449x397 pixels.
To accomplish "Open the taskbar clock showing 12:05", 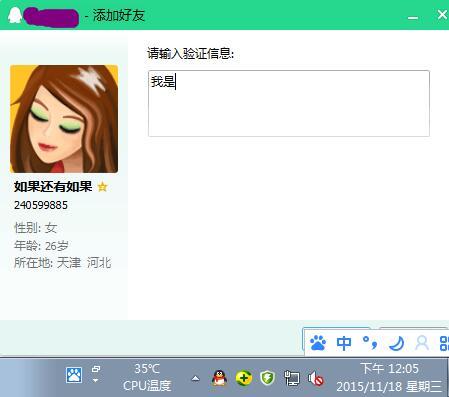I will [x=389, y=369].
